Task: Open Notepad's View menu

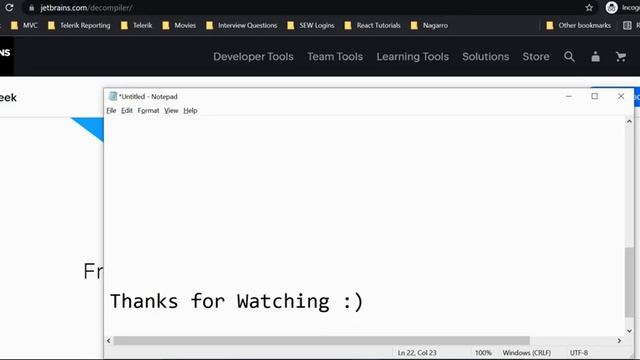Action: point(171,111)
